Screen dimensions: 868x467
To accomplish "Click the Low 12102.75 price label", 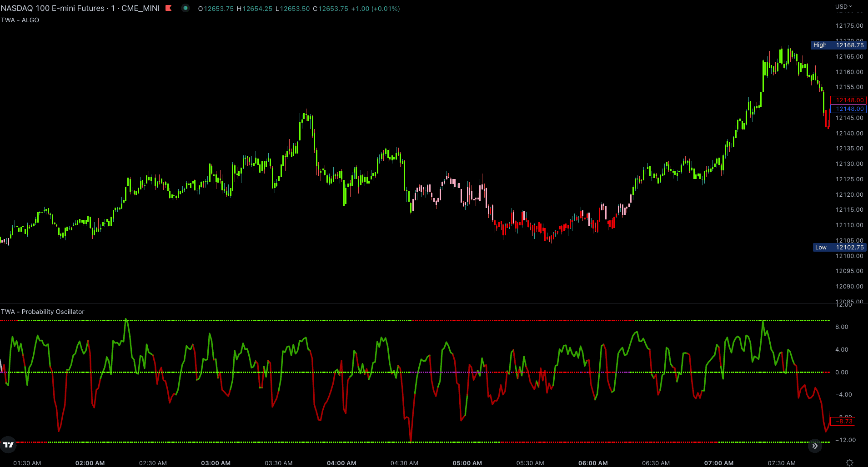I will pyautogui.click(x=839, y=248).
